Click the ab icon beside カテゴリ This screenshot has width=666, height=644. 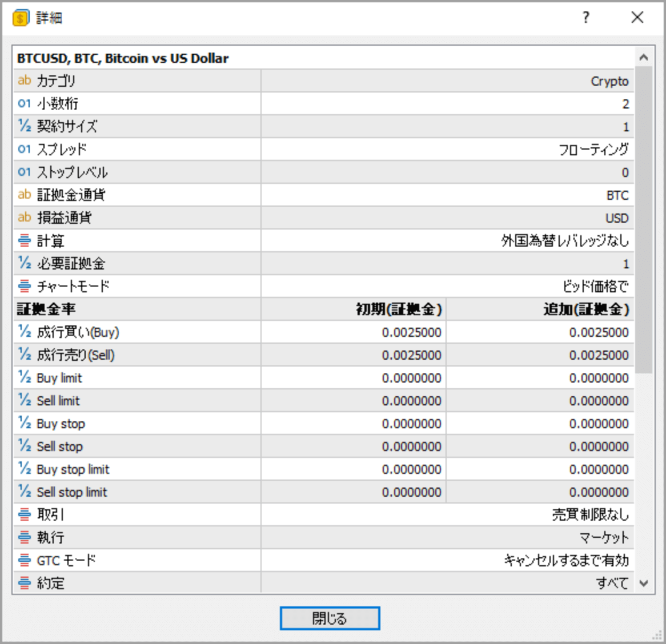pos(24,80)
